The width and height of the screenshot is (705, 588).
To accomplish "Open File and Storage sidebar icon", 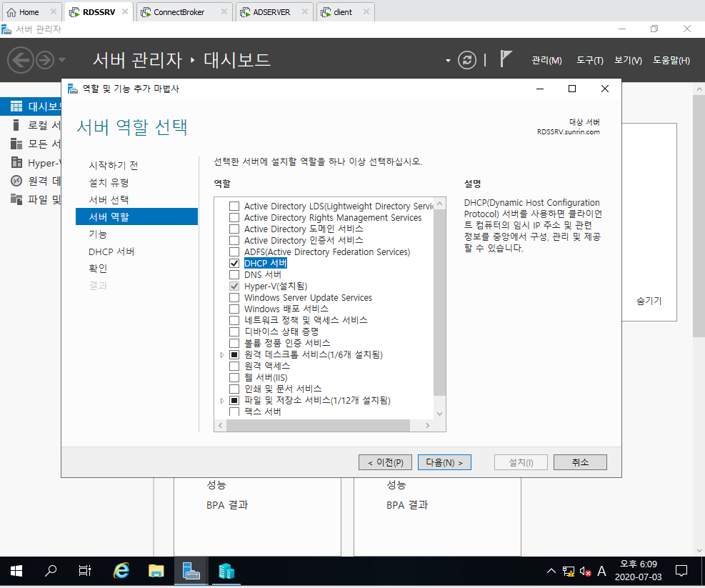I will (16, 199).
